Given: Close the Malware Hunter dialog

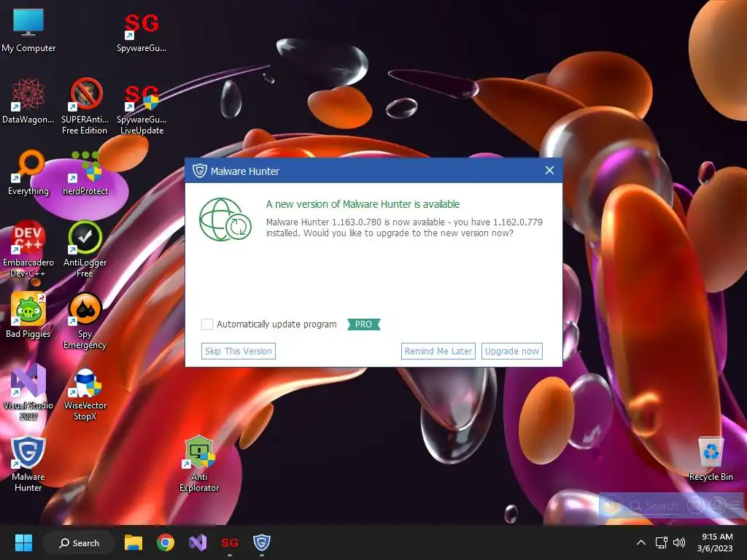Looking at the screenshot, I should coord(549,171).
